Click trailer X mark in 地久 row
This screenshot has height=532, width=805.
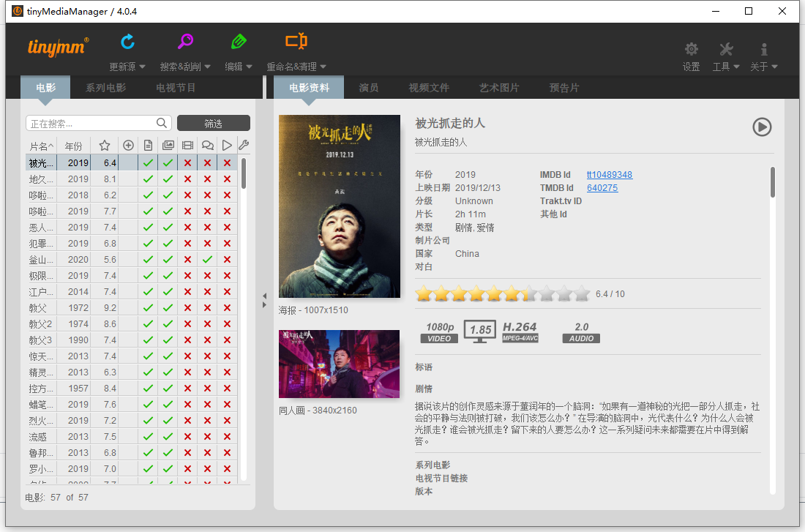tap(187, 179)
